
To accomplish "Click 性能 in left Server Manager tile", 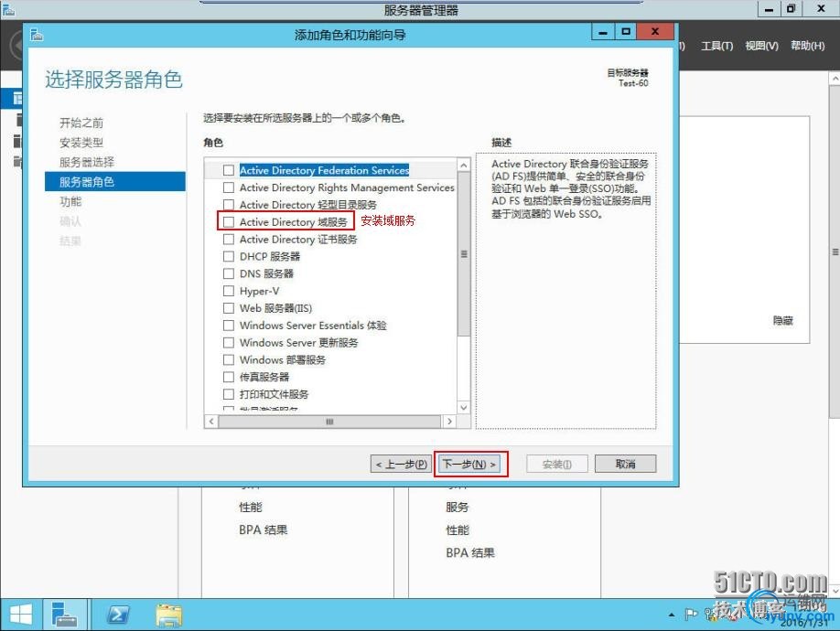I will click(x=250, y=507).
